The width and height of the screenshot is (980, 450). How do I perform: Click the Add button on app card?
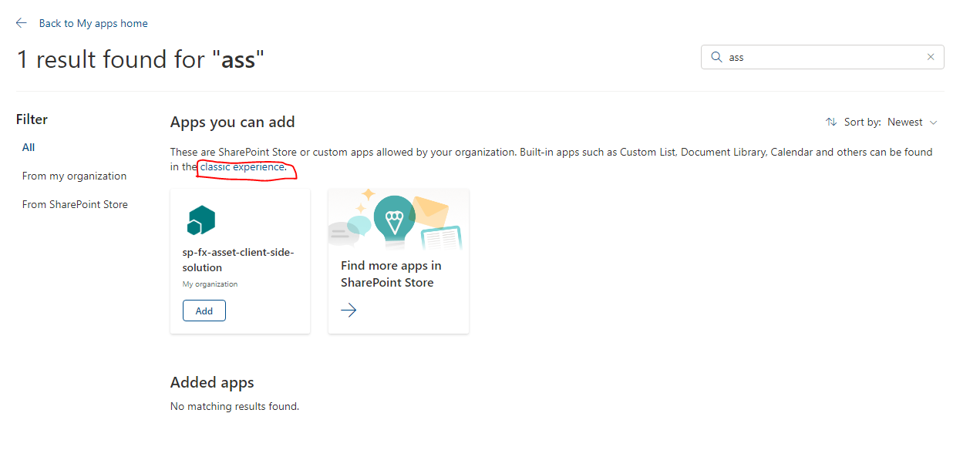click(204, 311)
